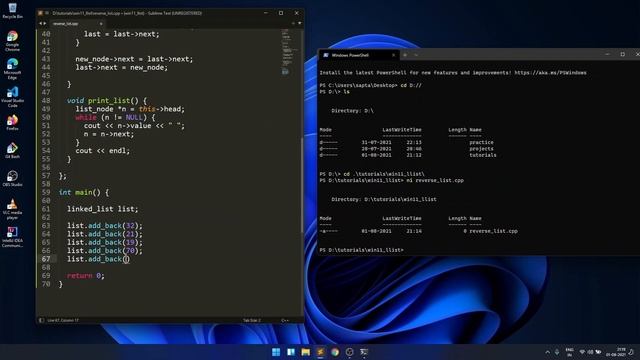The image size is (640, 360).
Task: Open Visual Studio Code desktop shortcut
Action: pos(12,97)
